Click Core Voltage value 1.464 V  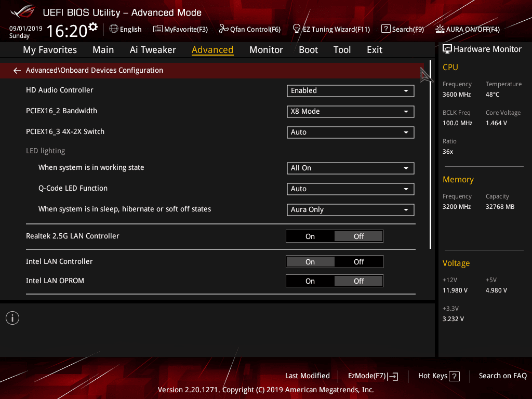point(496,123)
